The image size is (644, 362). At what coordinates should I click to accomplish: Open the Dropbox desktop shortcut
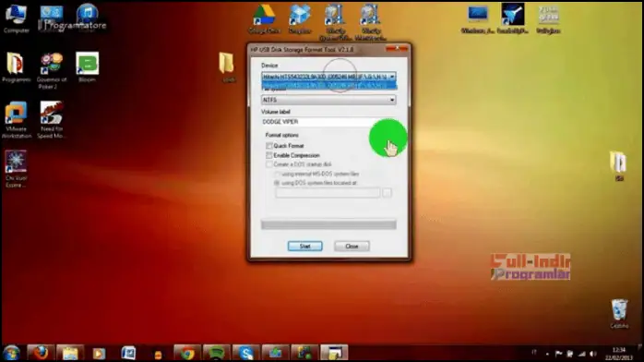(x=300, y=18)
